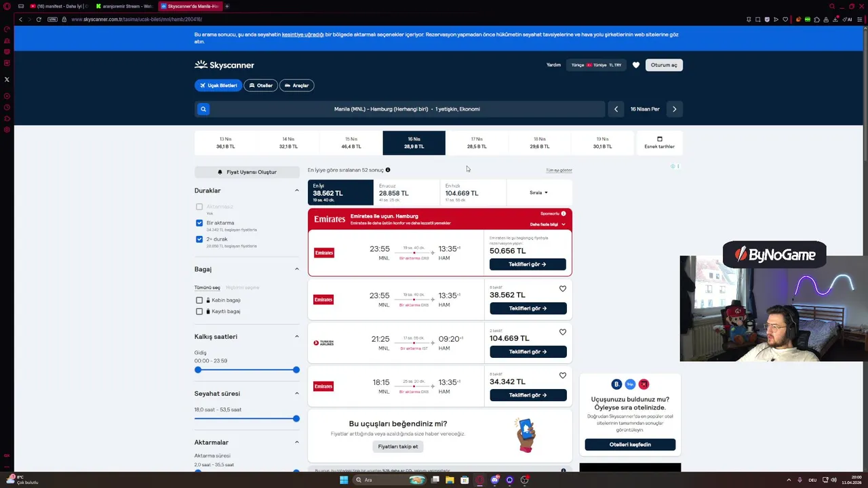868x488 pixels.
Task: Uncheck Bir aktarma checkbox
Action: click(x=199, y=223)
